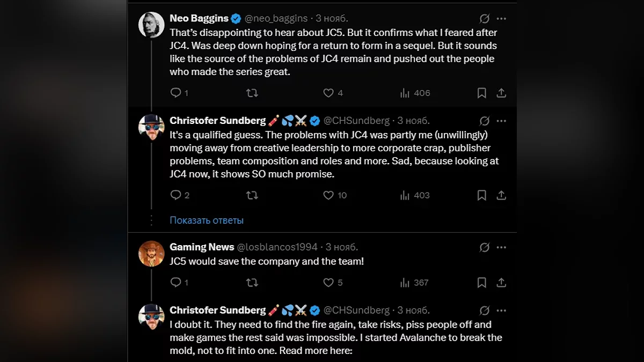Reply to Gaming News tweet
The width and height of the screenshot is (644, 362).
(175, 282)
